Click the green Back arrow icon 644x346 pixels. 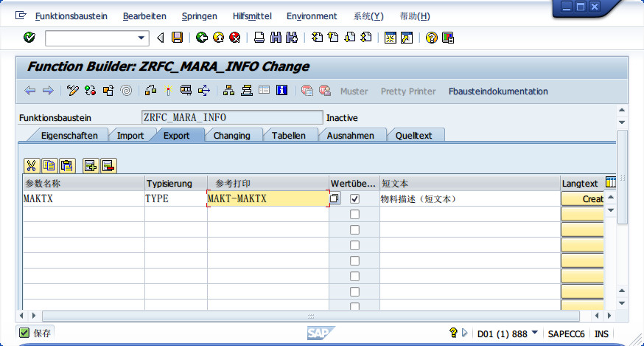[x=201, y=38]
